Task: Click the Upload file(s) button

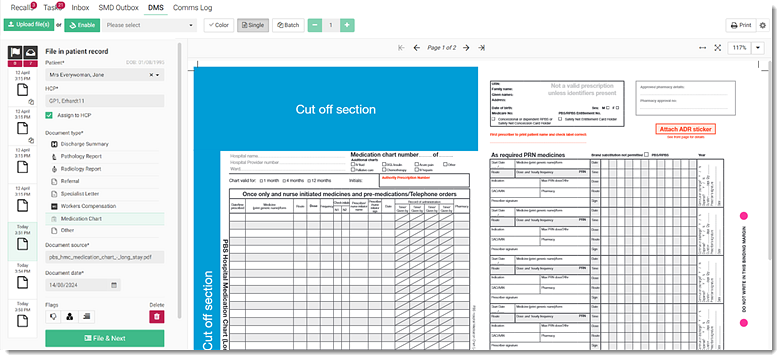Action: coord(29,25)
